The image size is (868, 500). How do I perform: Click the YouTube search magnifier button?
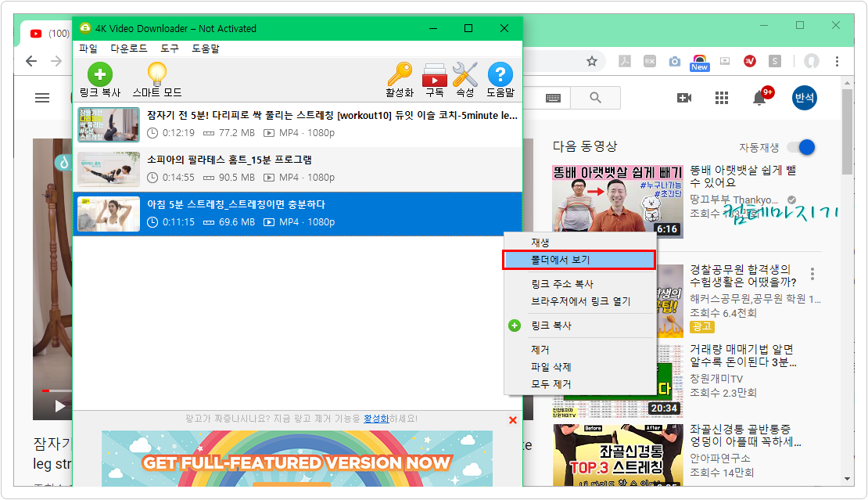pos(596,98)
